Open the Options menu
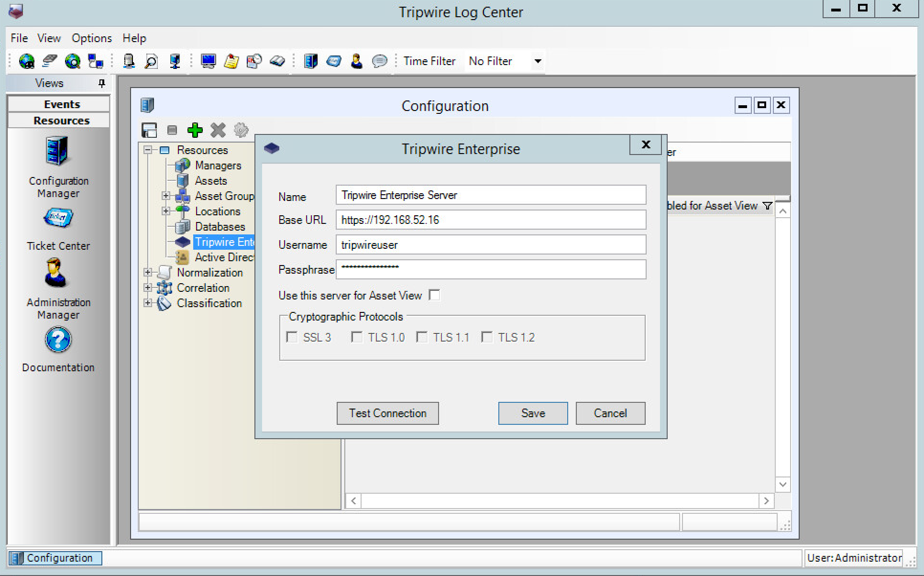Screen dimensions: 924x576 point(91,38)
